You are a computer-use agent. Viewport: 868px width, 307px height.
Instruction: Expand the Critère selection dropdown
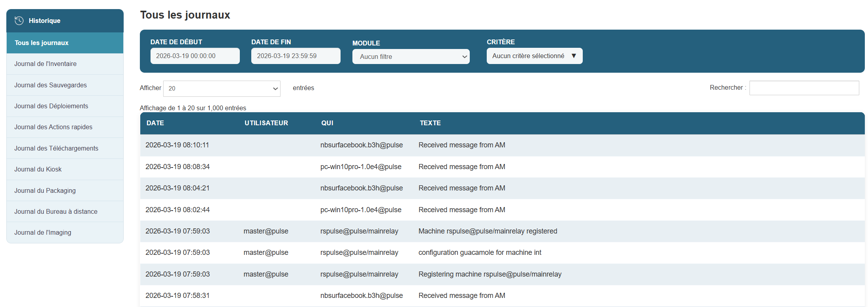point(534,56)
